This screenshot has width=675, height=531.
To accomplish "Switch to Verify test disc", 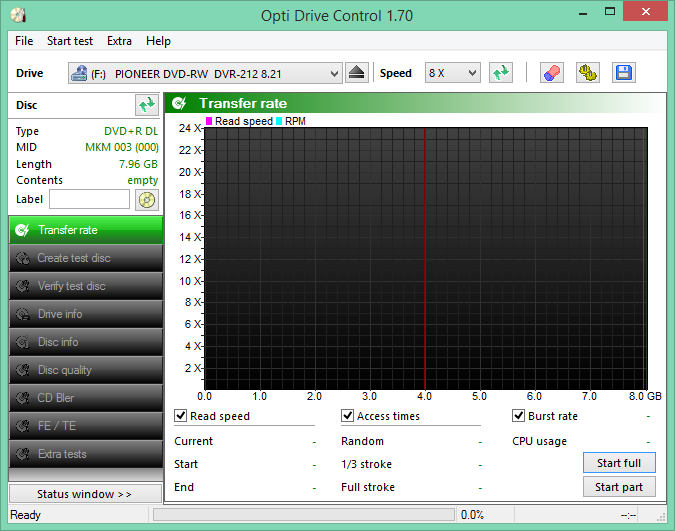I will pos(86,286).
